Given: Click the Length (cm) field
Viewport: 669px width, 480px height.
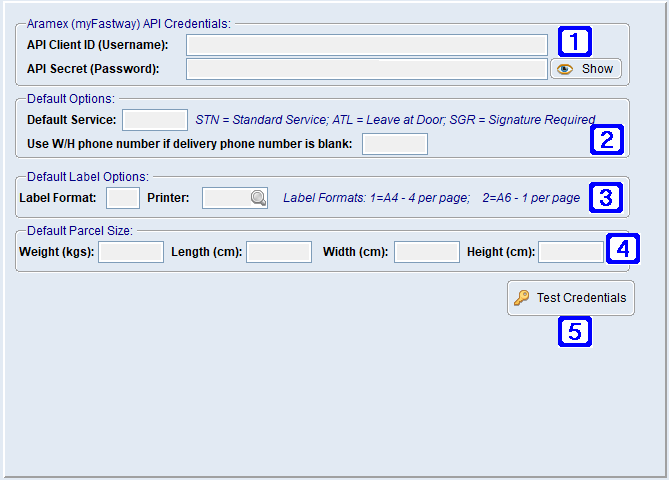Looking at the screenshot, I should [279, 252].
